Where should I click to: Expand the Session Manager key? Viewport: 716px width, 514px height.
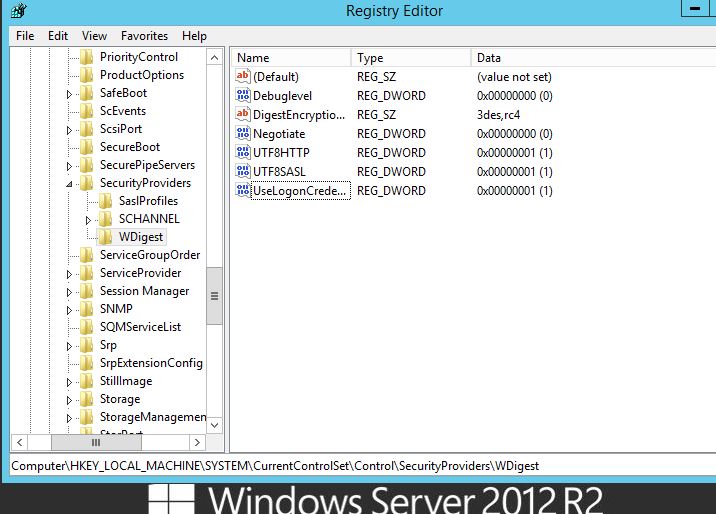point(69,292)
